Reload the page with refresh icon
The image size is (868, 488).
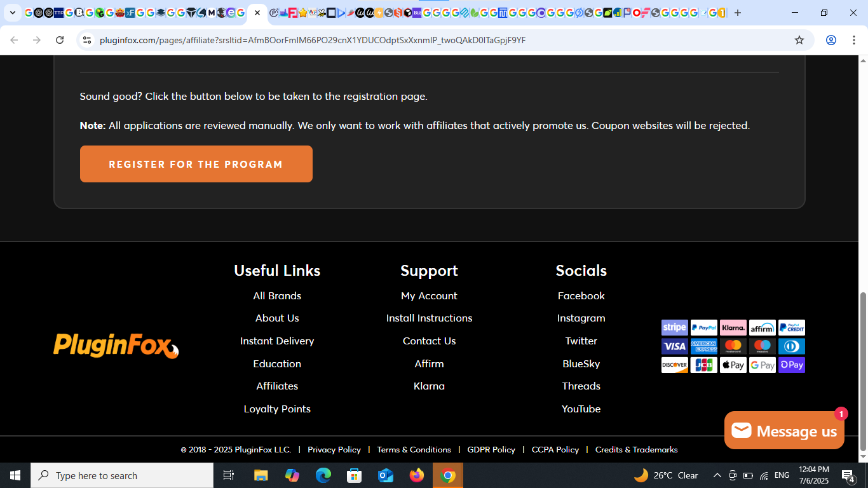pos(60,40)
